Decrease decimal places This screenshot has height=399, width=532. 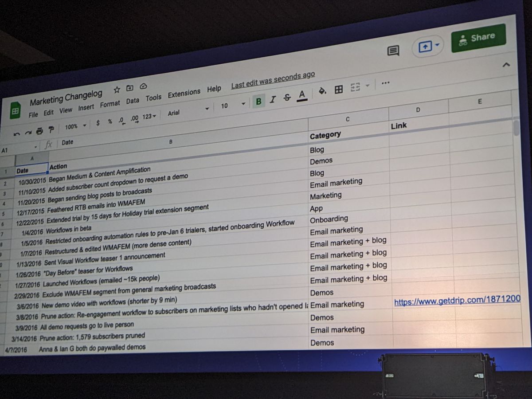[121, 120]
